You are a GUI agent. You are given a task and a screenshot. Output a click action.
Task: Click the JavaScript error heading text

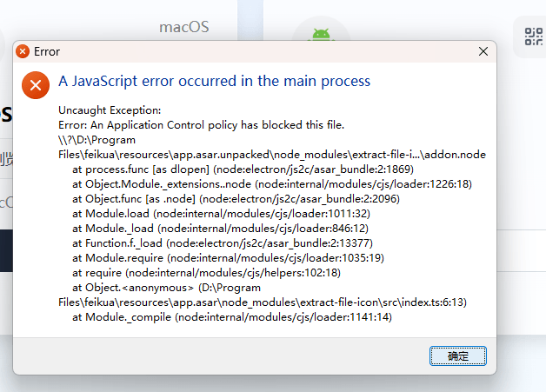[214, 81]
